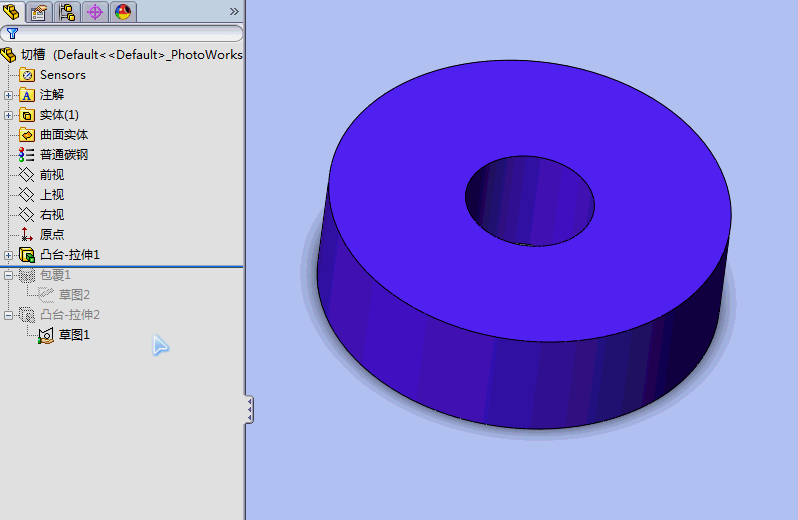Click the 注解 annotations icon

27,95
